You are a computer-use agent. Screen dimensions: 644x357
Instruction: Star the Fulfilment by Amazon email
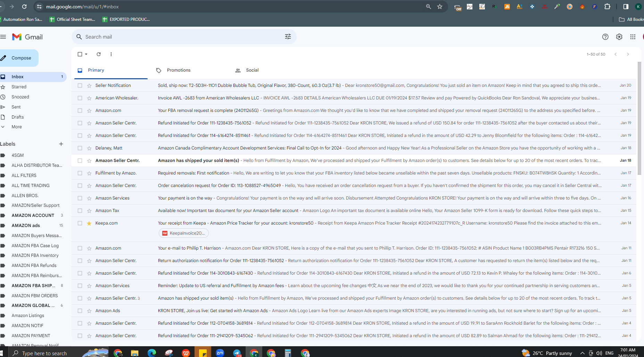tap(89, 173)
